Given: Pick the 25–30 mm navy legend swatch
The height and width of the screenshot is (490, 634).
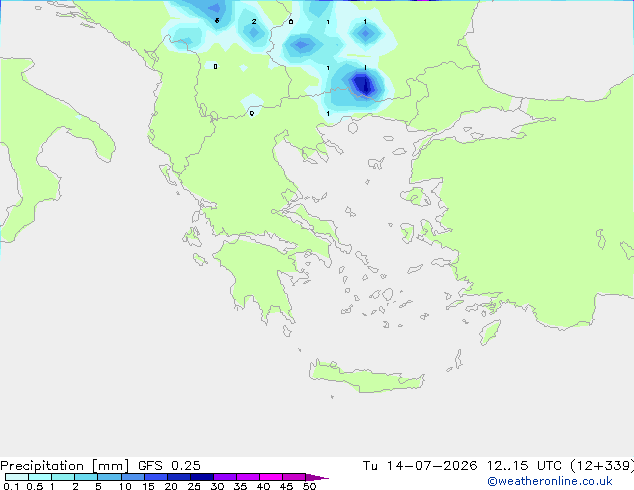Looking at the screenshot, I should coord(202,477).
